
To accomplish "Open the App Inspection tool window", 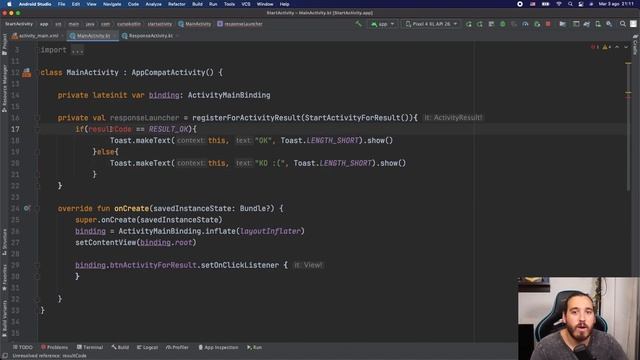I will click(218, 347).
